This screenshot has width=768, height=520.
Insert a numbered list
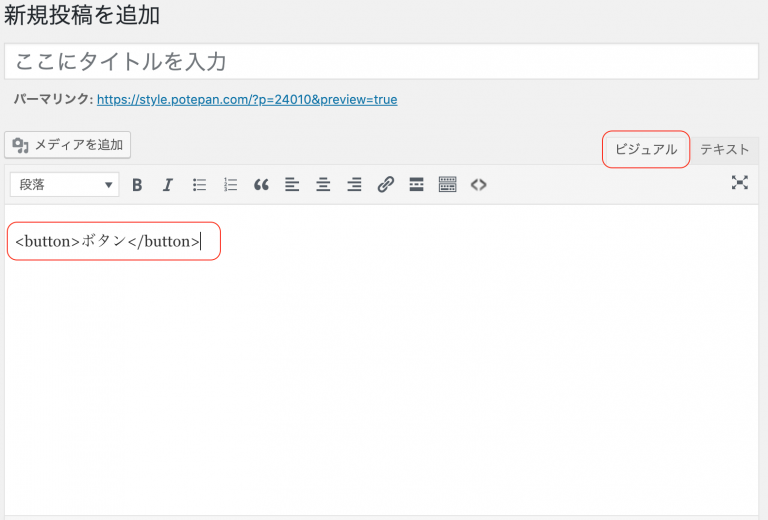pos(230,185)
